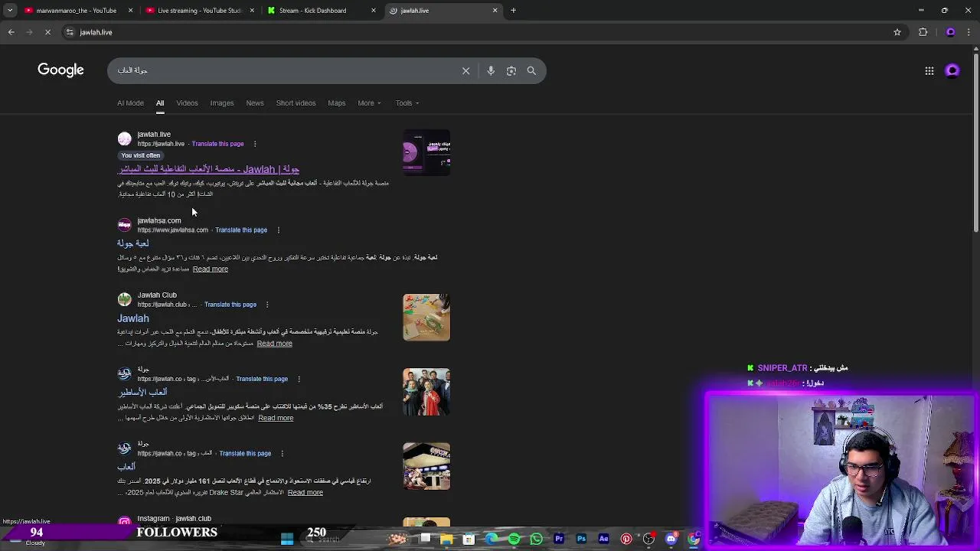
Task: Click Translate this page for jawlahsa.com
Action: pyautogui.click(x=241, y=230)
